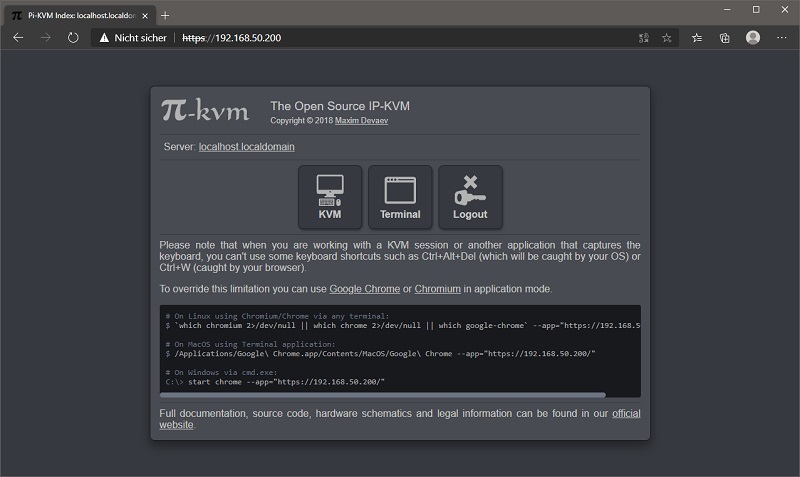The image size is (800, 477).
Task: Click the horizontal scrollbar of the code box
Action: [383, 395]
